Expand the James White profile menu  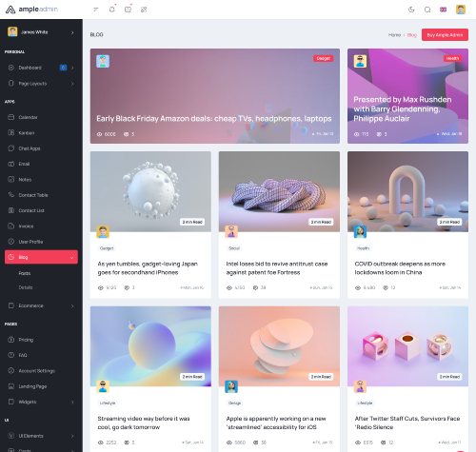[x=41, y=32]
